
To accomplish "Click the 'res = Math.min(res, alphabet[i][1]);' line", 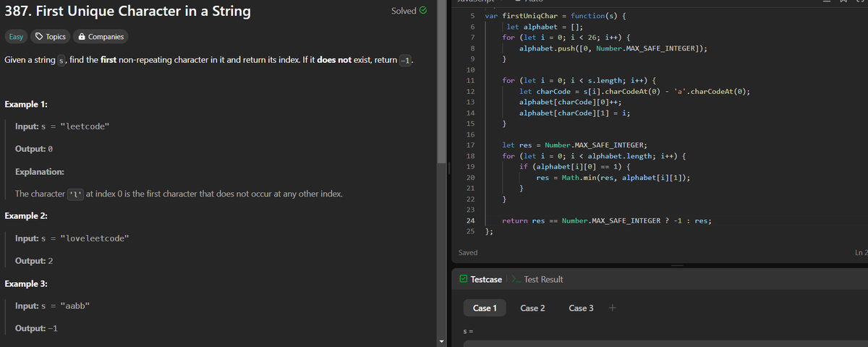I will pos(613,178).
